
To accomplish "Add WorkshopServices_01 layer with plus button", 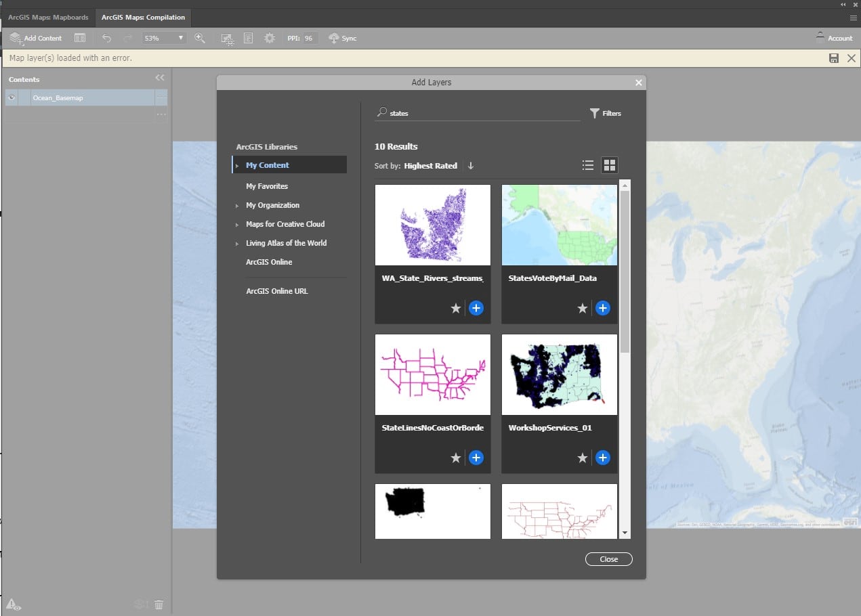I will (x=603, y=458).
